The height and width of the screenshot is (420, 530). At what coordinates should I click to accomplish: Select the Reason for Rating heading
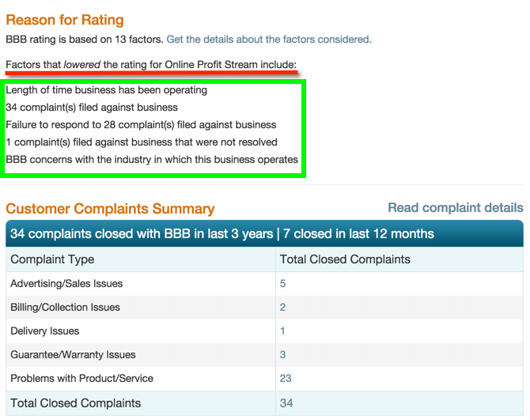coord(65,20)
